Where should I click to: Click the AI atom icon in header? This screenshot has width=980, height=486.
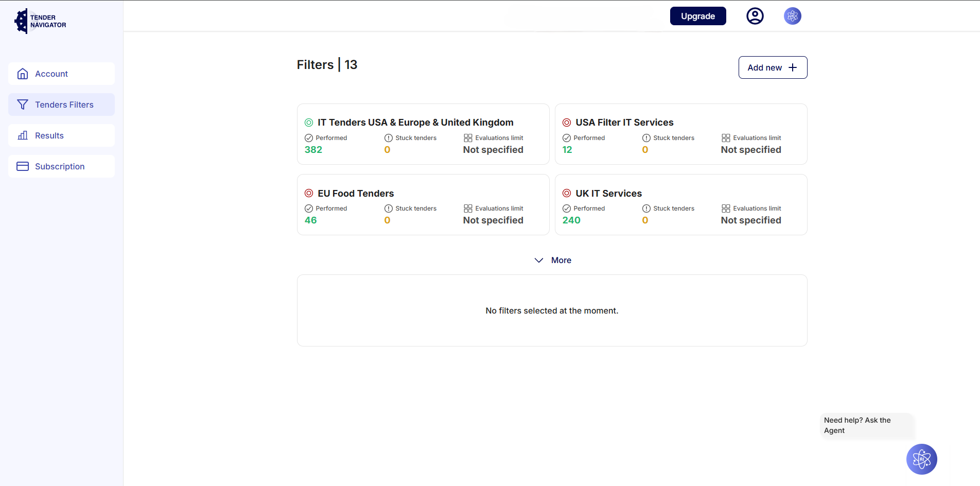[x=792, y=16]
